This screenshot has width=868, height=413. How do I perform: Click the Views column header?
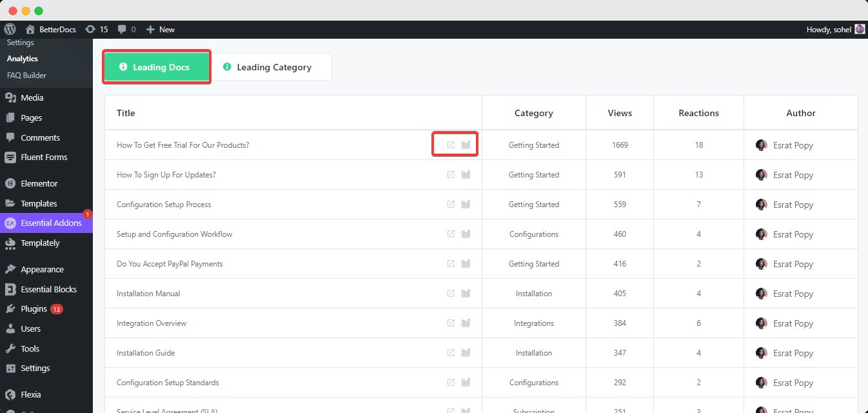pyautogui.click(x=620, y=113)
